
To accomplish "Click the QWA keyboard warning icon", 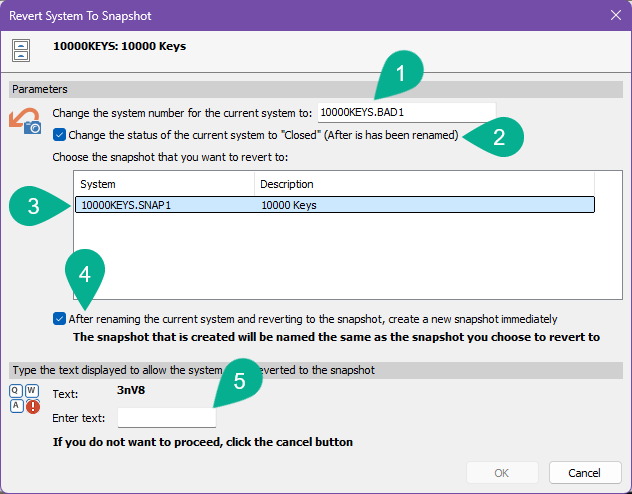I will pos(25,398).
